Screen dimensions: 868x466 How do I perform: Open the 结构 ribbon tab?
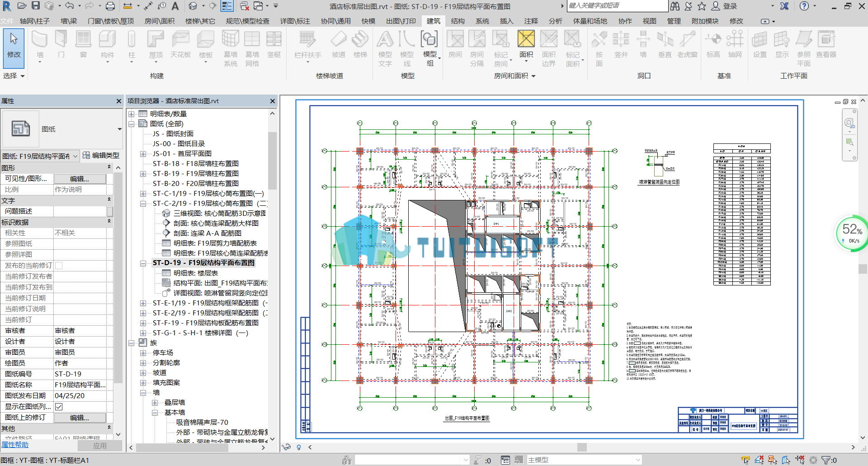458,21
